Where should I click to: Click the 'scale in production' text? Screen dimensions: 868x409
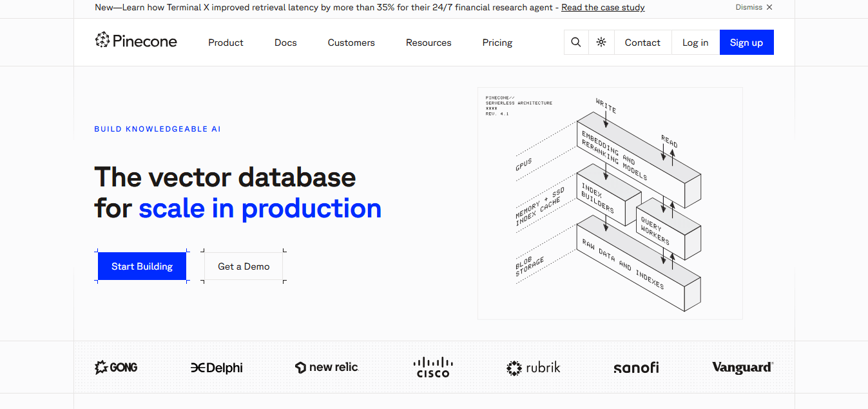[260, 208]
